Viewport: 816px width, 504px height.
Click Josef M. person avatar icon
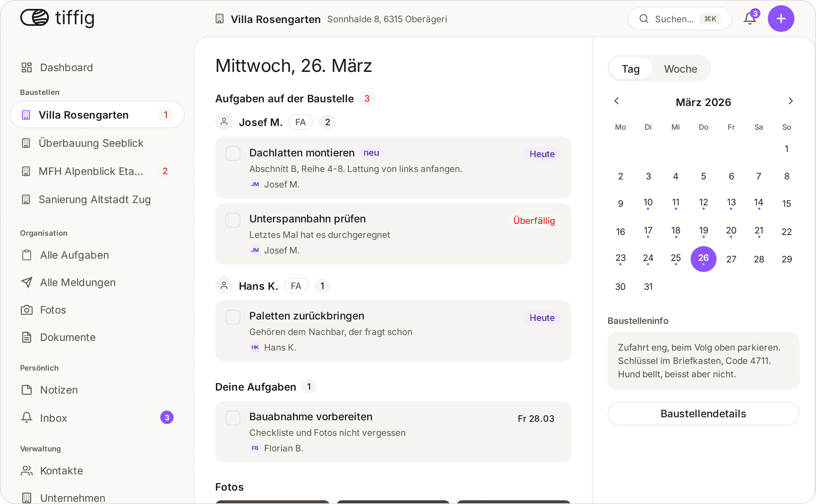[x=224, y=122]
